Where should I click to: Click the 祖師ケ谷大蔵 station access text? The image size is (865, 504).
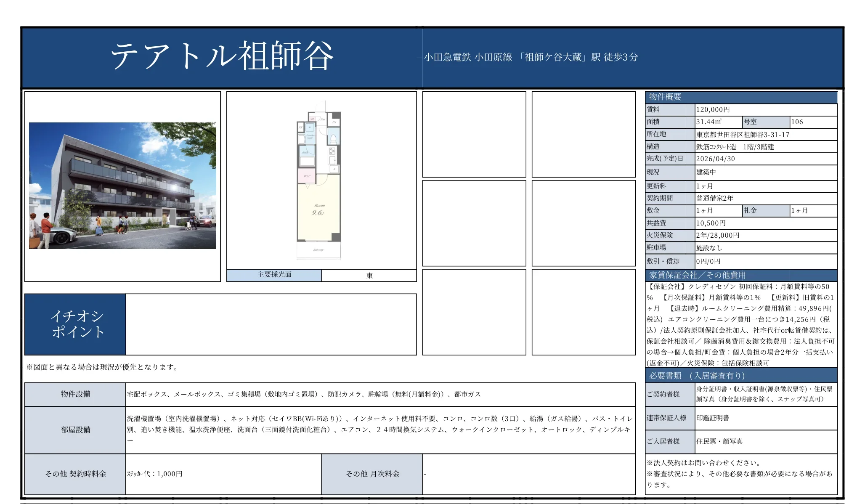click(x=531, y=57)
